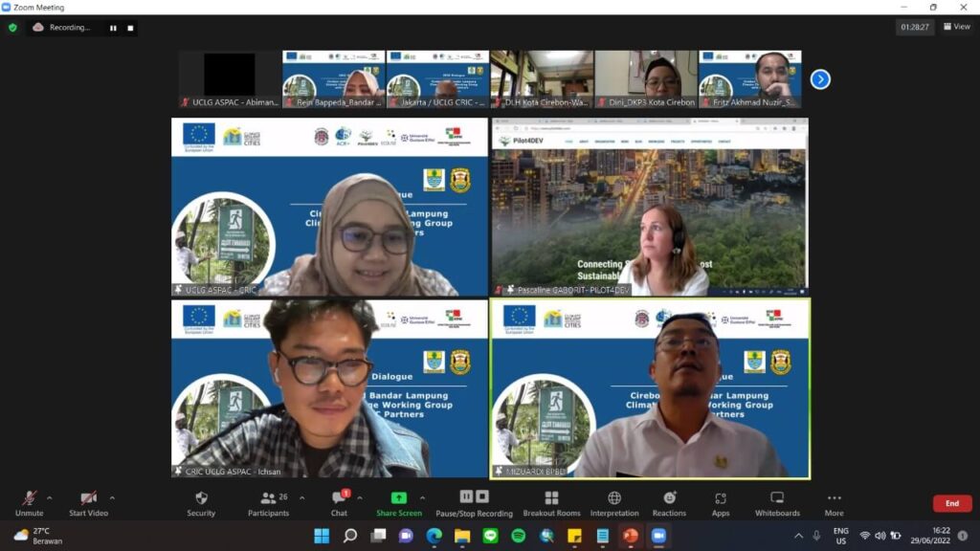The height and width of the screenshot is (551, 980).
Task: Open Sticky Notes from taskbar
Action: click(x=574, y=536)
